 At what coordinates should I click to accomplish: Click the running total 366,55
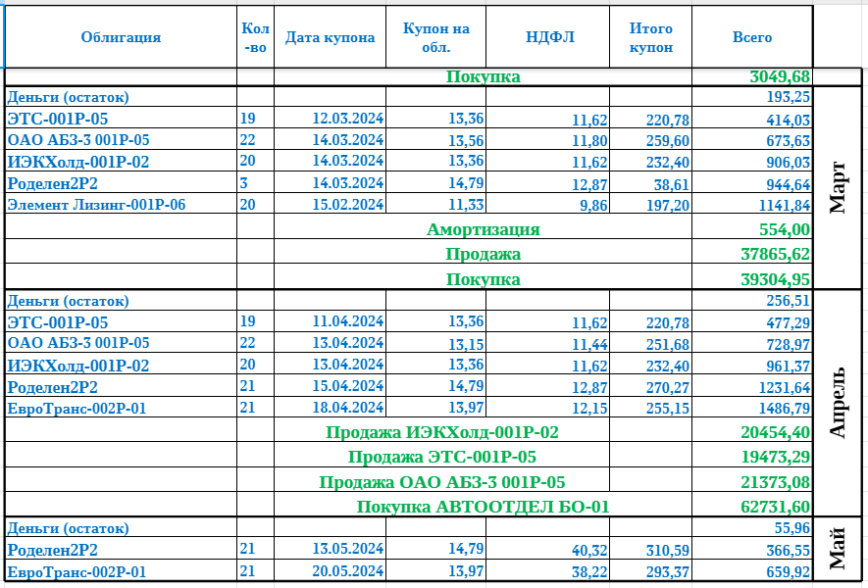(789, 551)
